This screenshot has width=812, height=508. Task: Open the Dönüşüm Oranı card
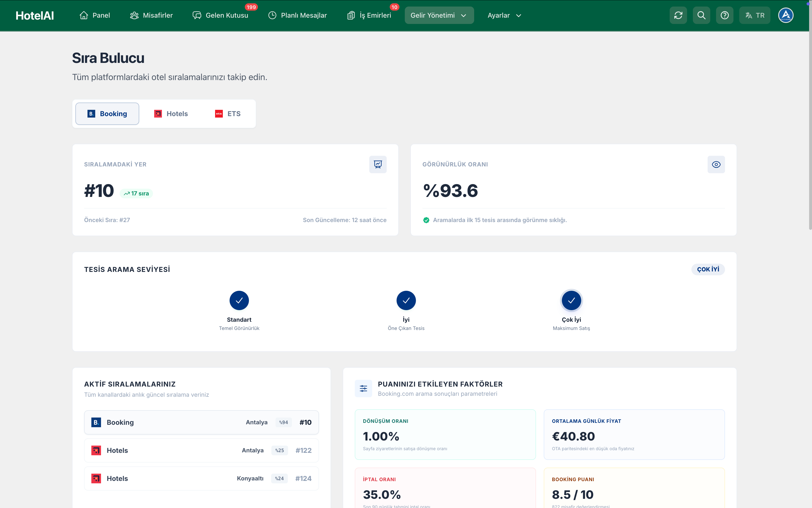[445, 434]
